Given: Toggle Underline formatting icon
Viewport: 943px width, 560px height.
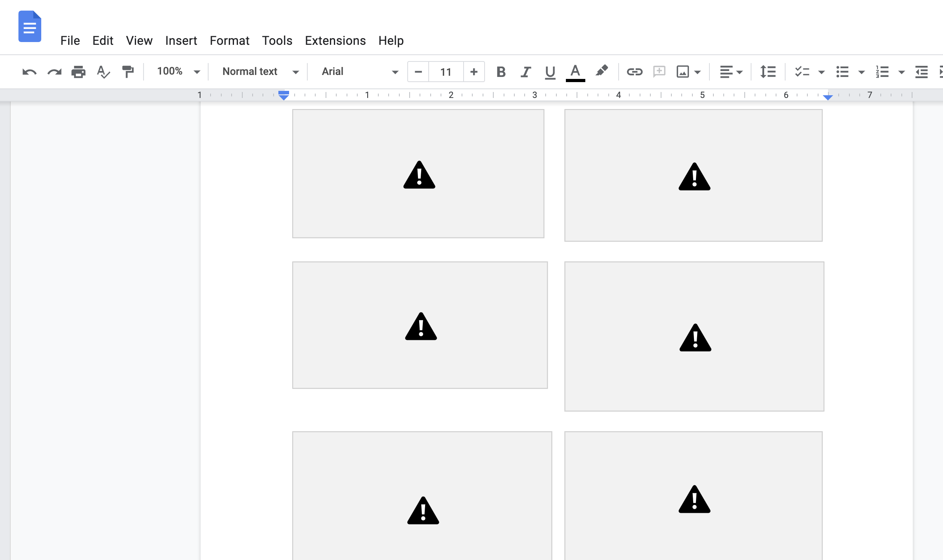Looking at the screenshot, I should pos(549,71).
